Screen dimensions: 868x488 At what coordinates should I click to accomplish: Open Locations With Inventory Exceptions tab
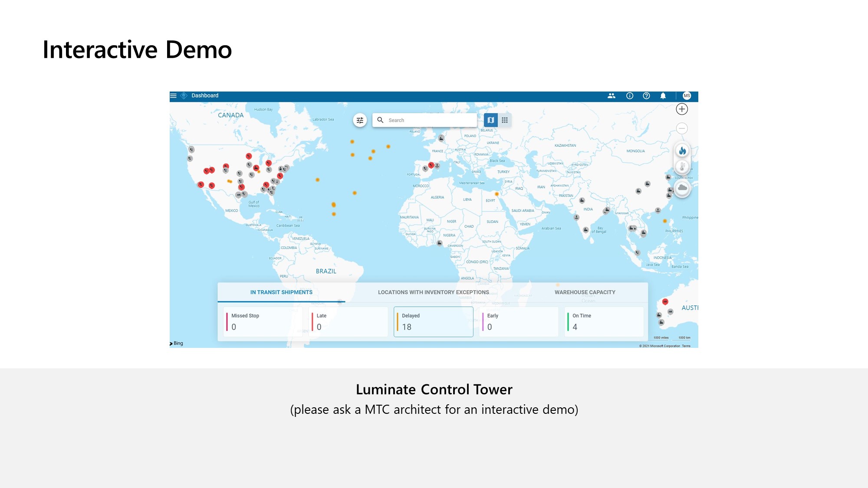point(433,292)
